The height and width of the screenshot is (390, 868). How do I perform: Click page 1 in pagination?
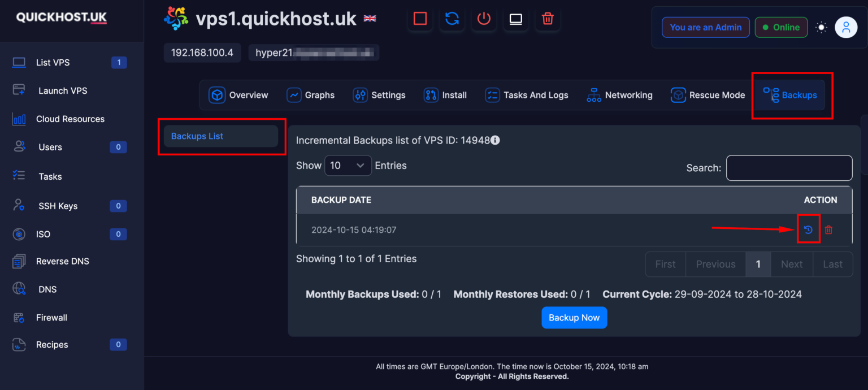(758, 264)
